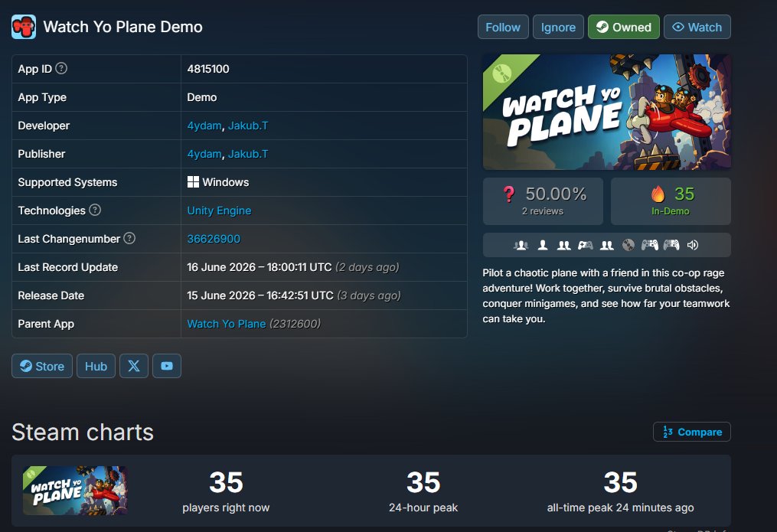Click the Last Record Update date value
777x532 pixels.
293,267
